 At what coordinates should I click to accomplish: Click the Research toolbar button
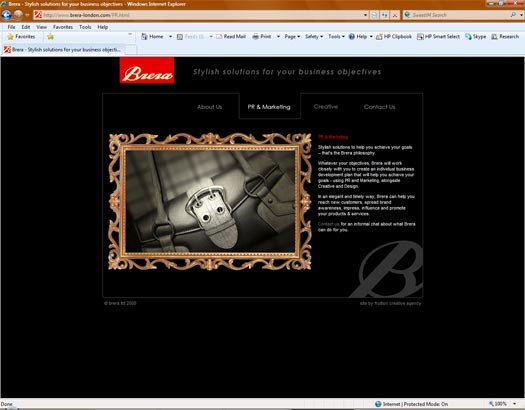505,36
